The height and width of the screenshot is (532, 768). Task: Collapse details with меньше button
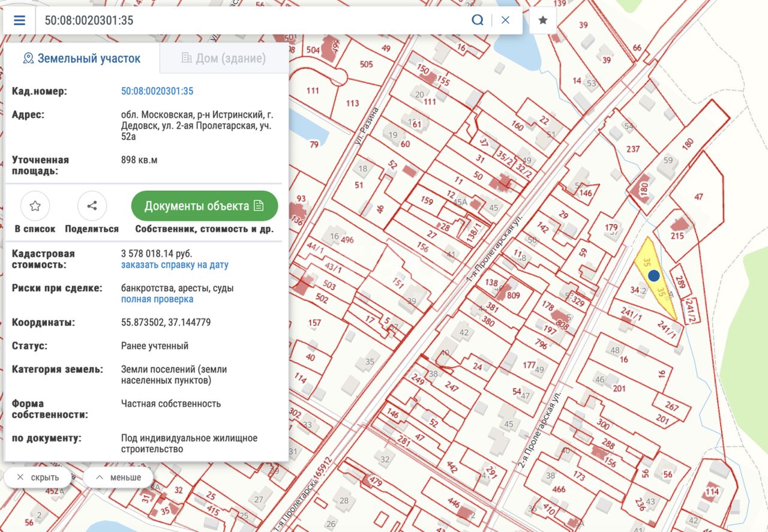pyautogui.click(x=118, y=477)
